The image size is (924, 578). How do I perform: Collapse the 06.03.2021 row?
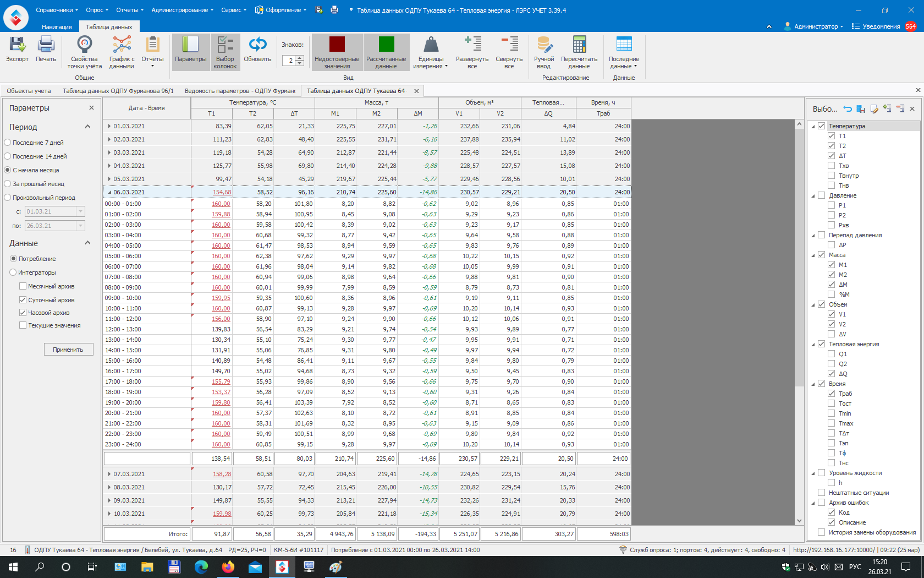[109, 193]
